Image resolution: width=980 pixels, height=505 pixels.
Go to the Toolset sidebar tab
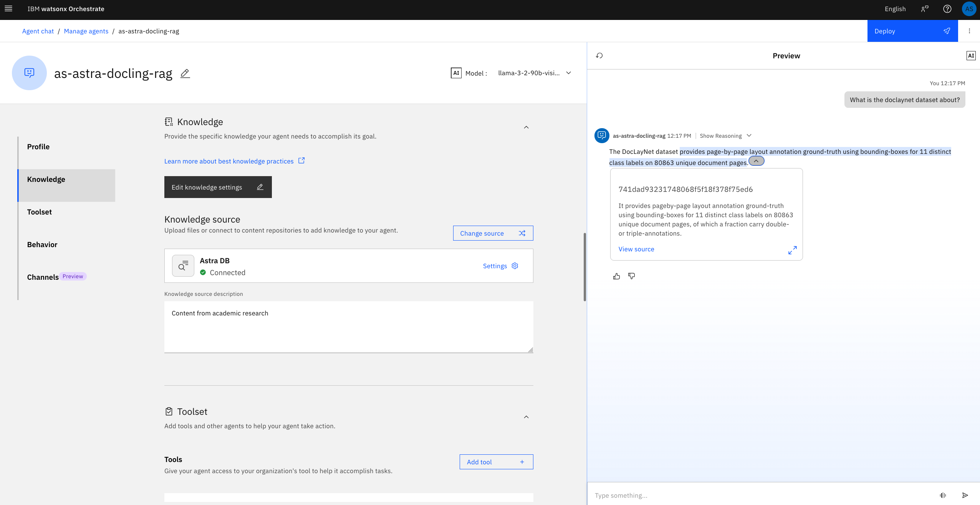coord(40,212)
